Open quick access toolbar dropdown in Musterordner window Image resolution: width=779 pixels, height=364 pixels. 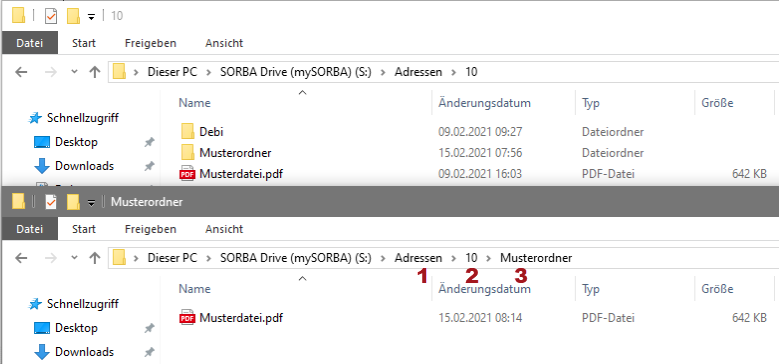91,203
